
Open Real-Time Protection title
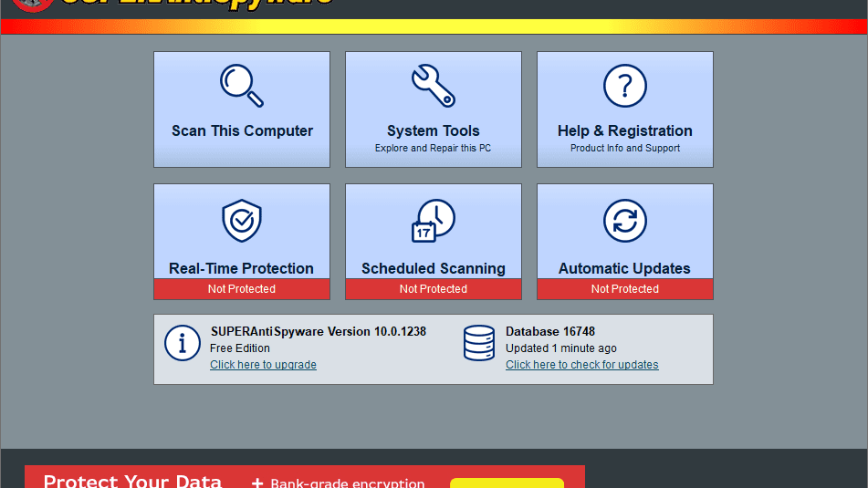point(241,268)
